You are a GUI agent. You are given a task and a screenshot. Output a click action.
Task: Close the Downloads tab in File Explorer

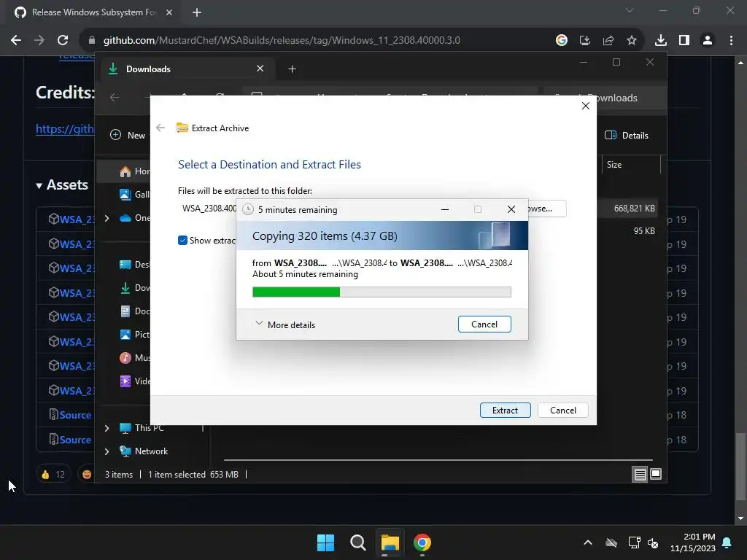point(260,69)
